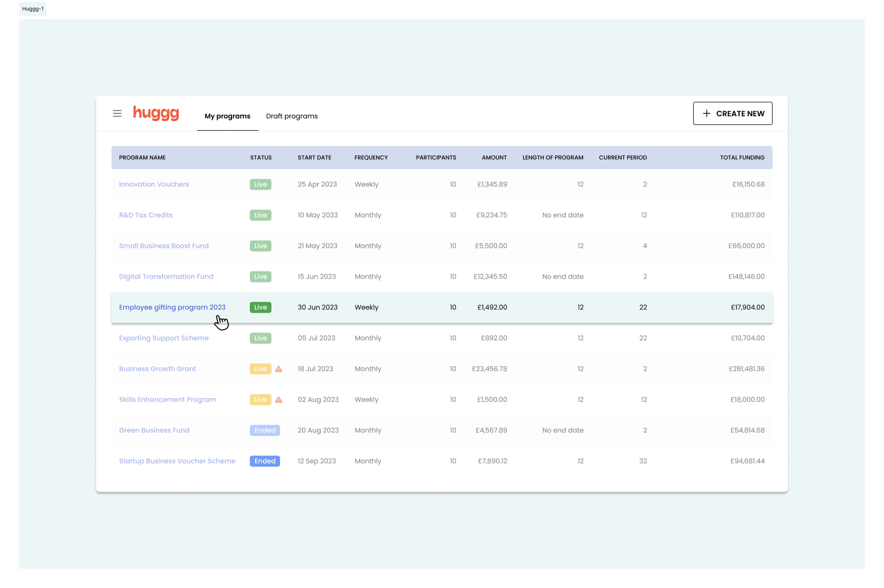Click Weekly frequency in Innovation Vouchers row

[367, 184]
